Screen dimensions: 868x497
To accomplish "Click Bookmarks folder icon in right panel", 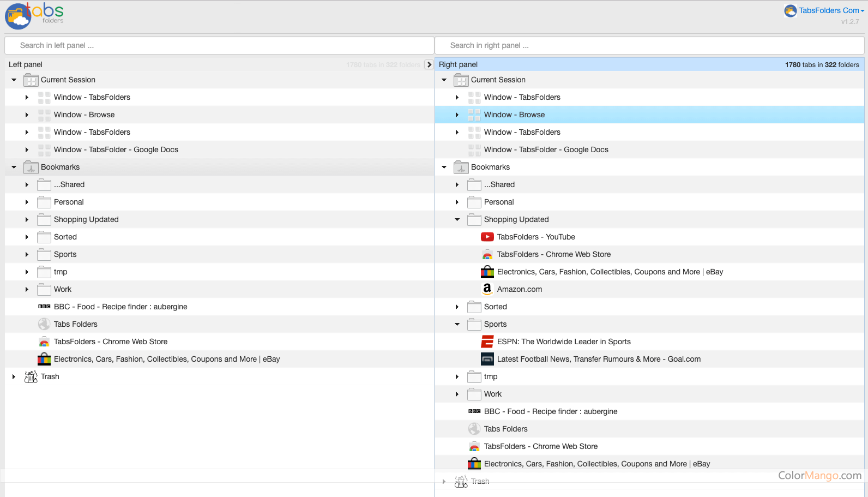I will 461,167.
